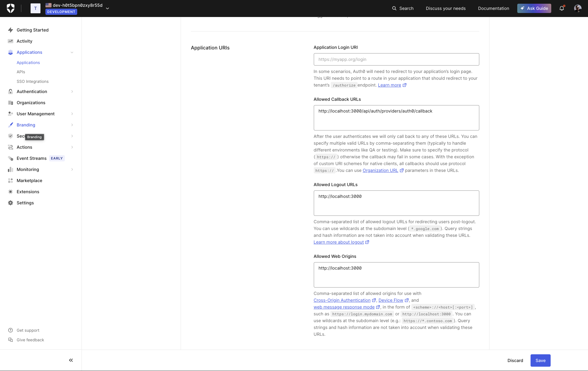Expand the Branding section chevron
This screenshot has width=588, height=371.
pos(72,125)
